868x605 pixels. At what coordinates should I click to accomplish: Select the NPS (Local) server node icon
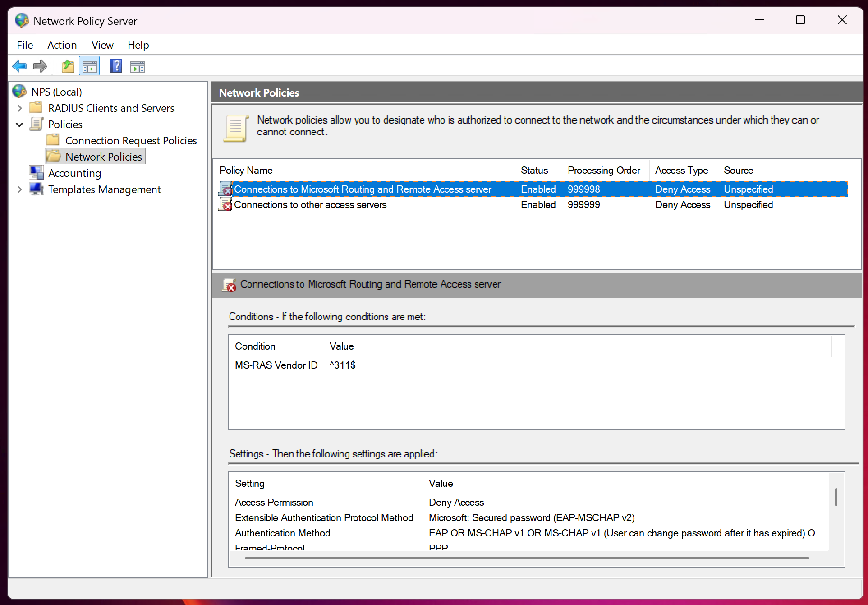[19, 91]
